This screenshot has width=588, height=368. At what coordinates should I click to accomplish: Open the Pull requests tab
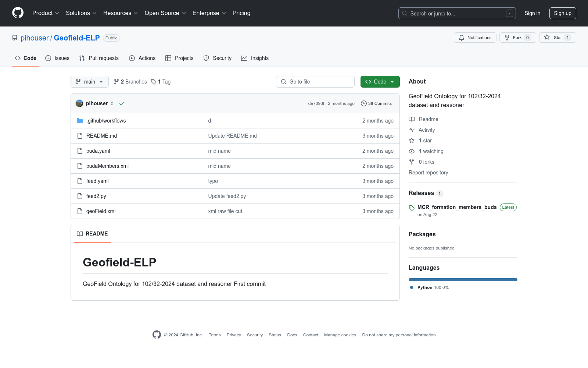[99, 58]
